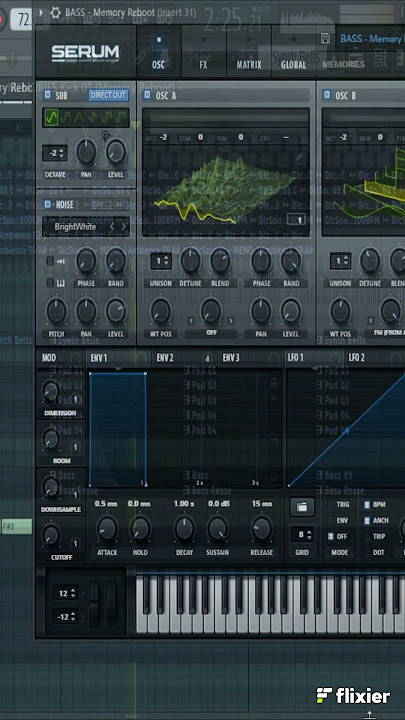
Task: Toggle the NOISE oscillator switch
Action: [47, 204]
